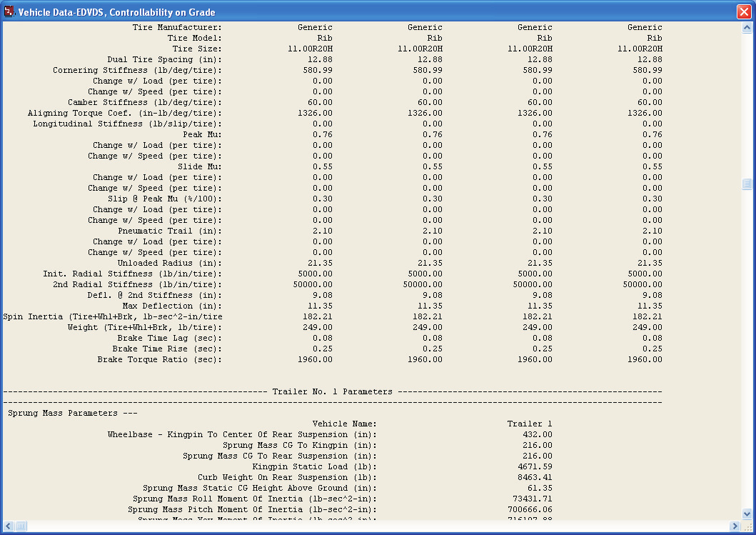Click the Sprung Mass Parameters section label
Screen dimensions: 756x535
point(73,413)
